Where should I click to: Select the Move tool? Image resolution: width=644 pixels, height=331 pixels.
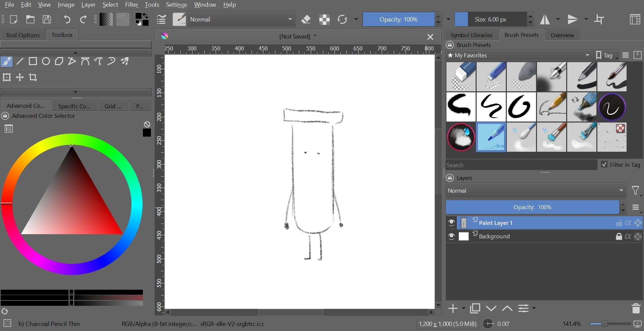tap(19, 77)
